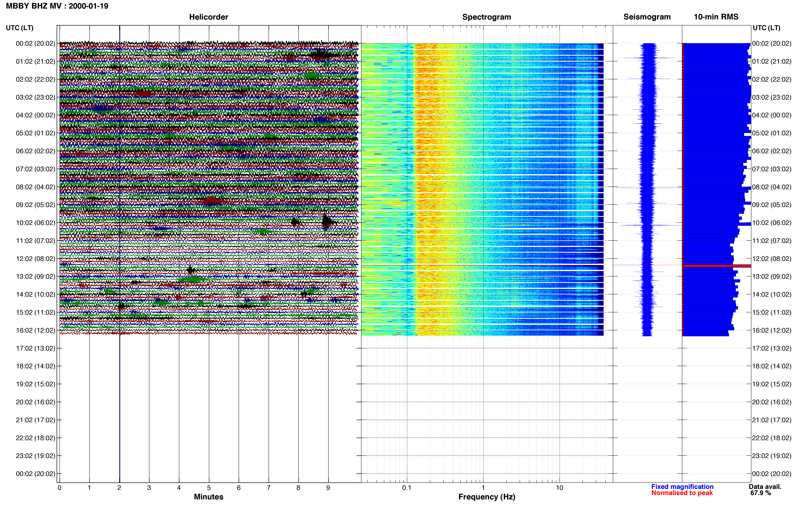
Task: Click RMS-side time label '12:02 (08:02)'
Action: pos(772,259)
